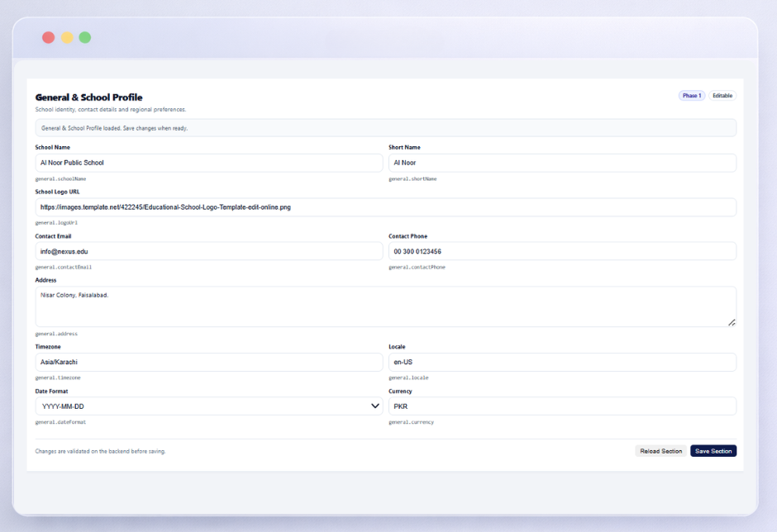Click the 'general.logoUrl' key label
Screen dimensions: 777x532
[x=56, y=223]
